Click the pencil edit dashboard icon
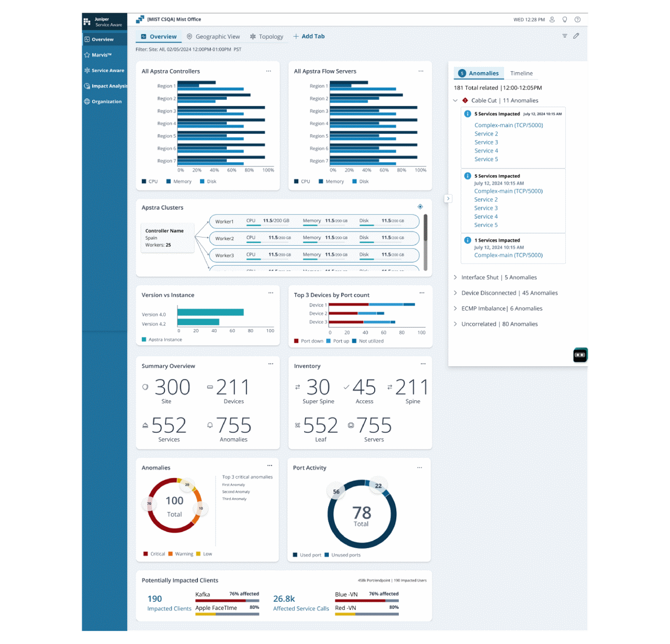The image size is (670, 644). [x=577, y=36]
